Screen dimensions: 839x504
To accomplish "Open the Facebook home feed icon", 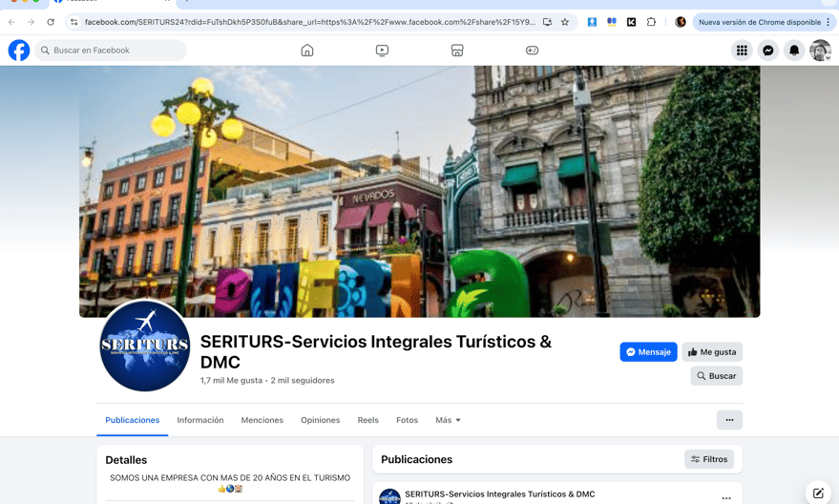I will tap(307, 51).
